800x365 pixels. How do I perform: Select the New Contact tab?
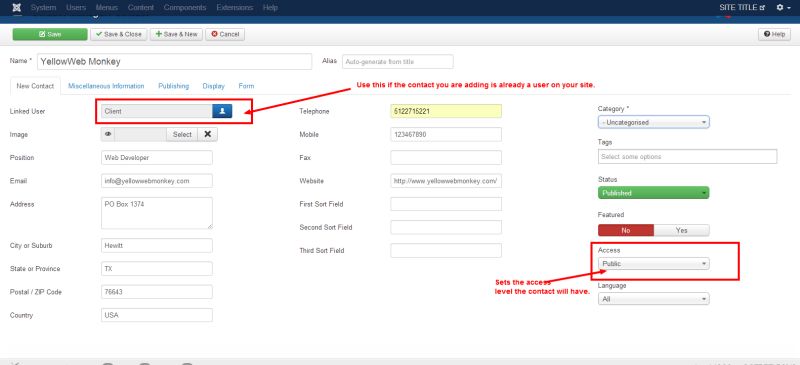(x=35, y=86)
